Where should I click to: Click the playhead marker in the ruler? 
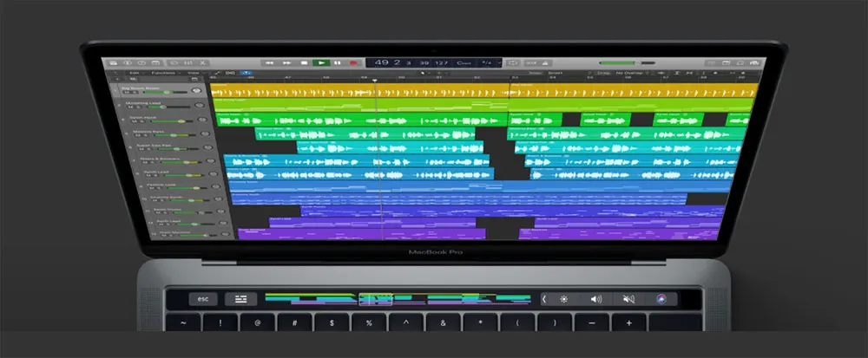(x=375, y=81)
